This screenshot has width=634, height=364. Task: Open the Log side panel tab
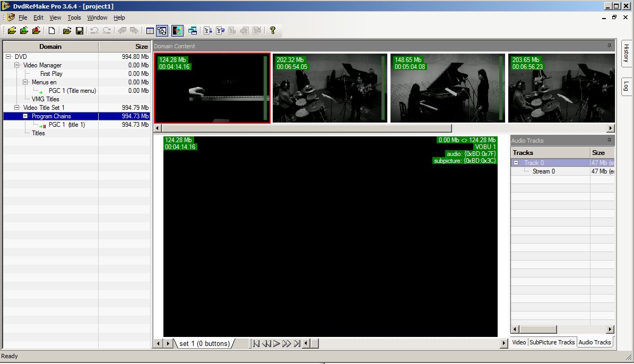[x=627, y=86]
